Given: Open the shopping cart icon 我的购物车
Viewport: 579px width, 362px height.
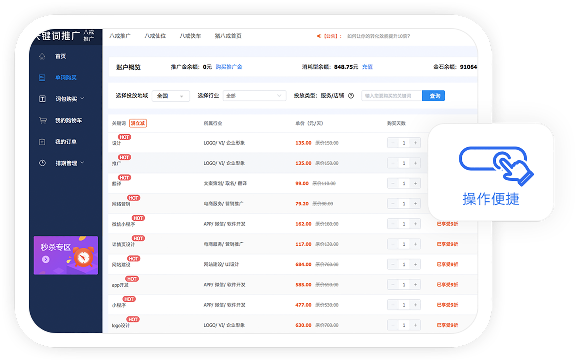Looking at the screenshot, I should 42,120.
